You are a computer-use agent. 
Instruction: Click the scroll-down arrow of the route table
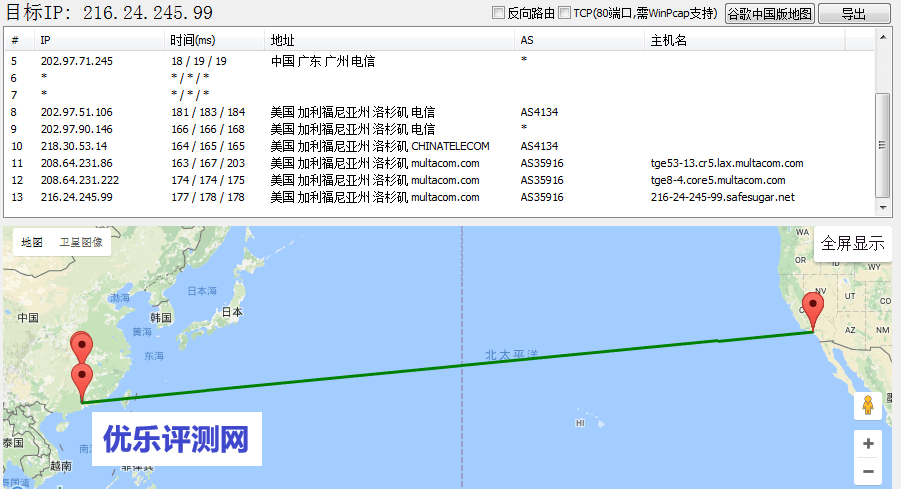click(883, 207)
